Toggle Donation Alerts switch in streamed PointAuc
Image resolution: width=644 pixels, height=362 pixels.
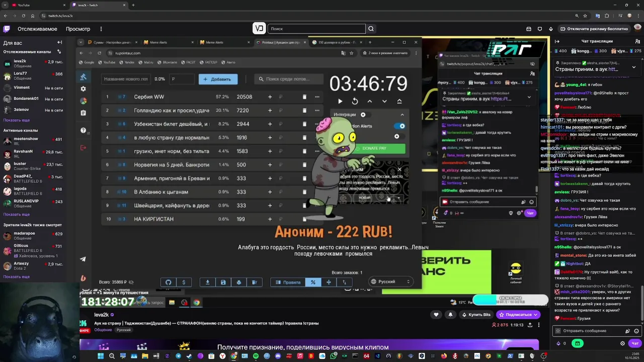[x=399, y=126]
